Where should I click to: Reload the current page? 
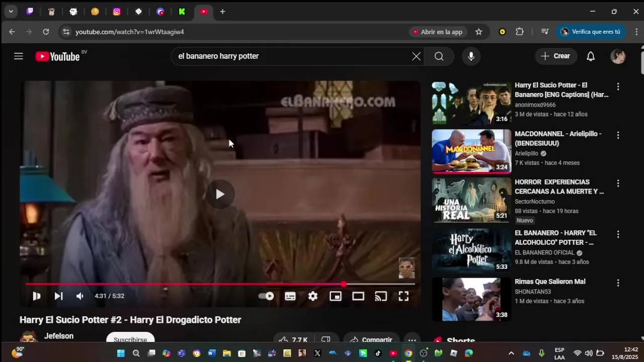point(46,32)
